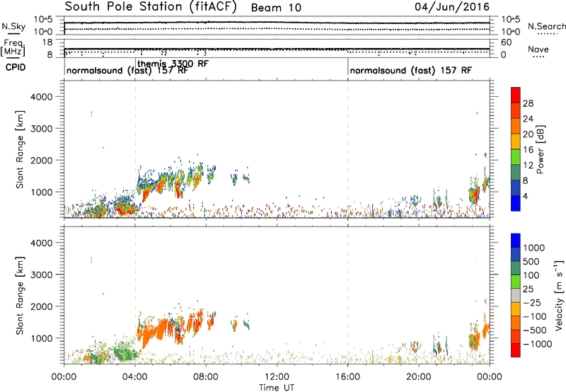Viewport: 566px width, 392px height.
Task: Select the blue top segment of Velocity colorbar
Action: pos(516,241)
